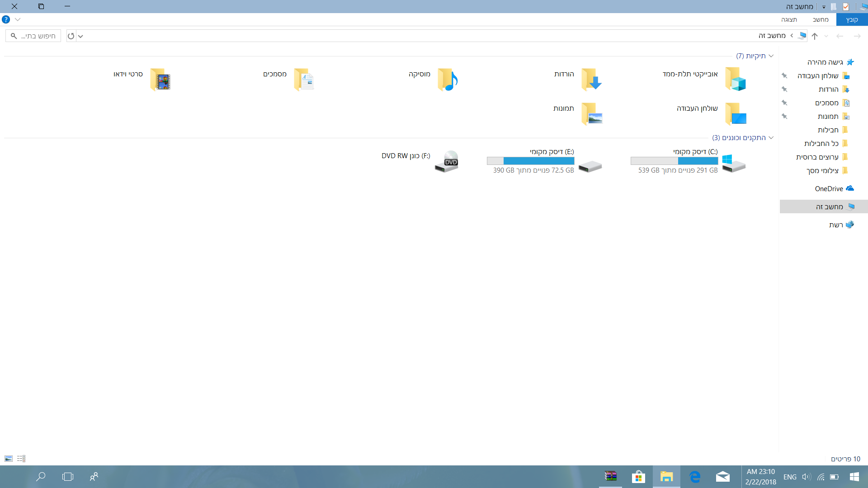The image size is (868, 488).
Task: Click the Back arrow navigation button
Action: (840, 36)
